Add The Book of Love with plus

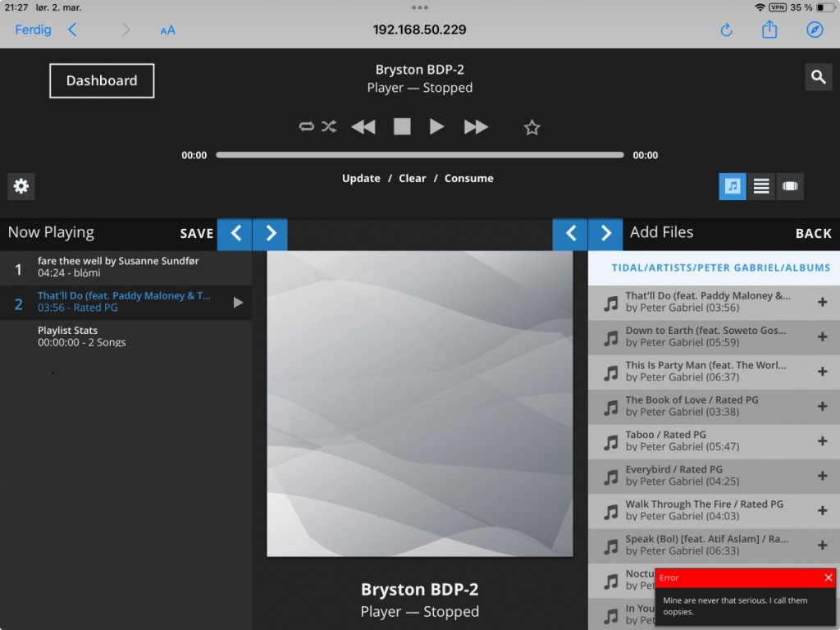click(x=822, y=406)
